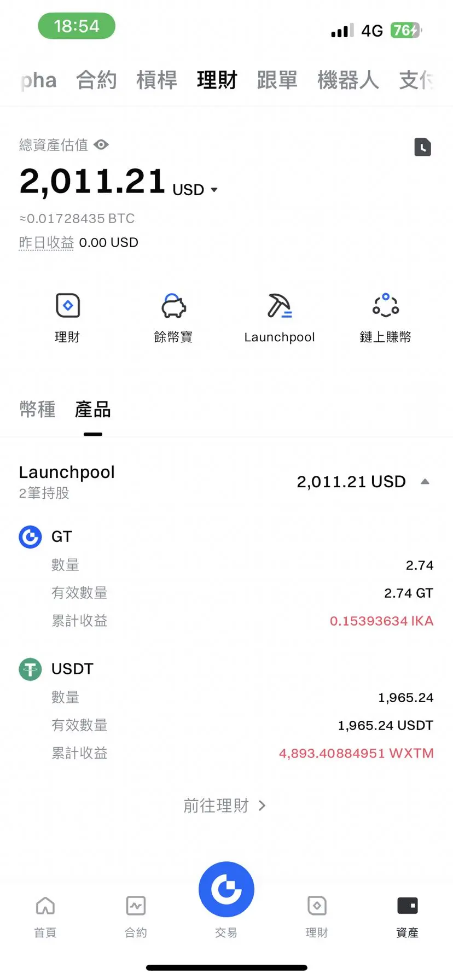Tap the 2,011.21 USD Launchpool total

click(351, 482)
